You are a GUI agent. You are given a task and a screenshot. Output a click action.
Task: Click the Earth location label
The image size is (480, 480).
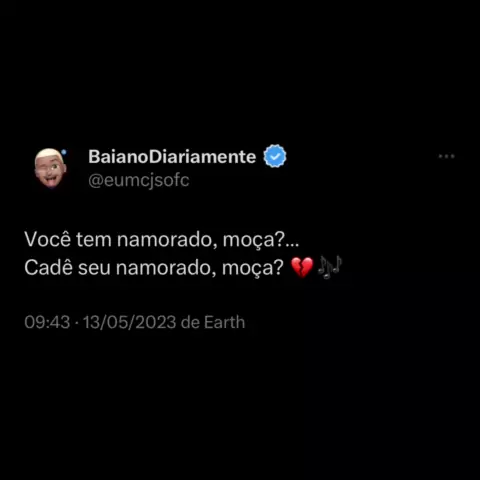pos(224,322)
